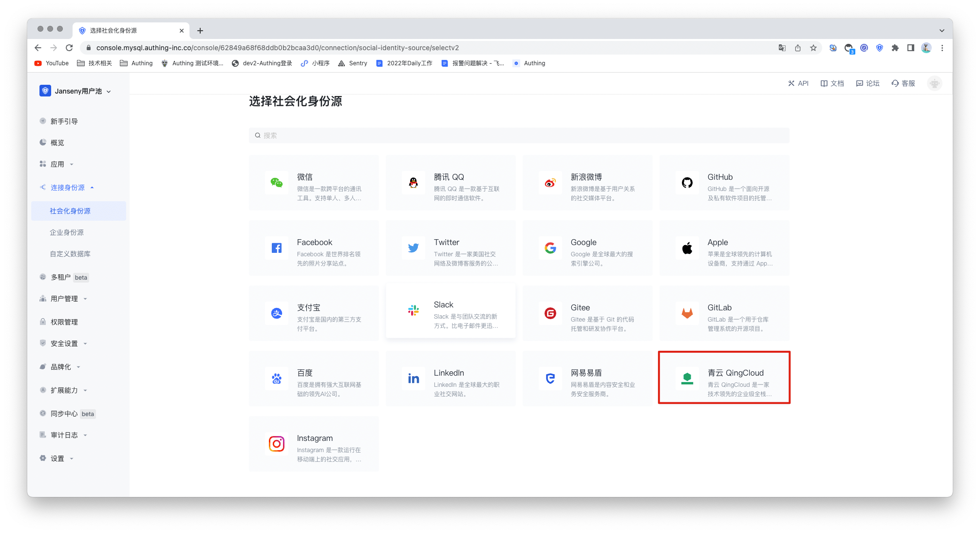The image size is (980, 533).
Task: Open the API link in header
Action: pos(798,83)
